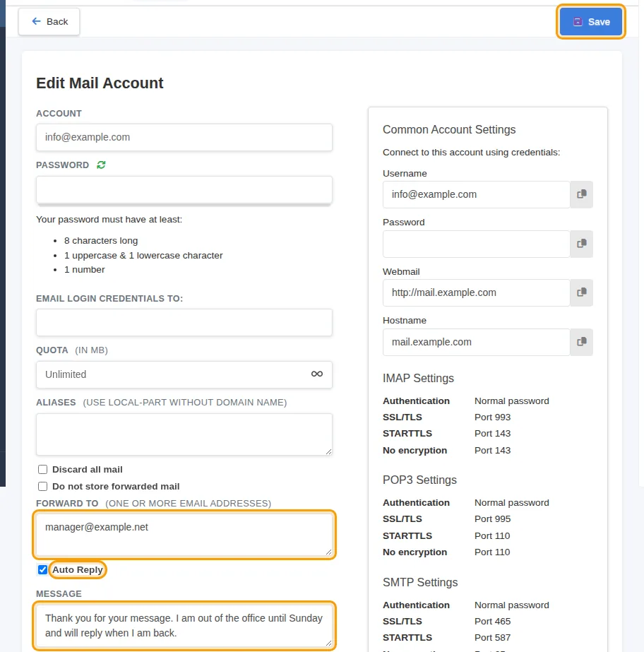This screenshot has height=652, width=644.
Task: Click the Forward To text area
Action: (184, 535)
